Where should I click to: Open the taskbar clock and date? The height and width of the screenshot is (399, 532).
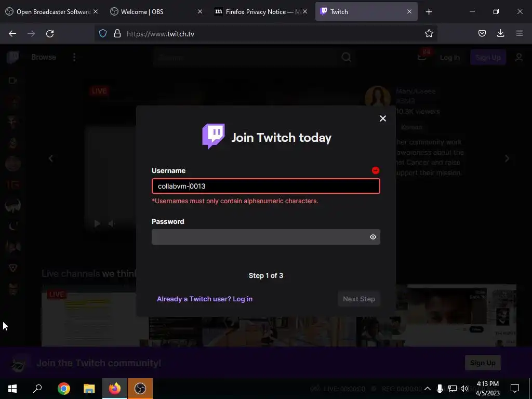click(x=487, y=389)
